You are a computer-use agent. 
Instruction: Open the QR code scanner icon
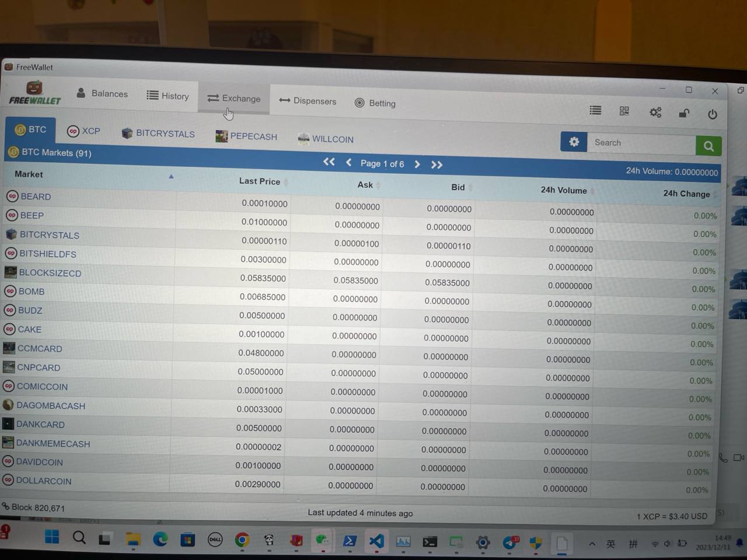tap(624, 111)
